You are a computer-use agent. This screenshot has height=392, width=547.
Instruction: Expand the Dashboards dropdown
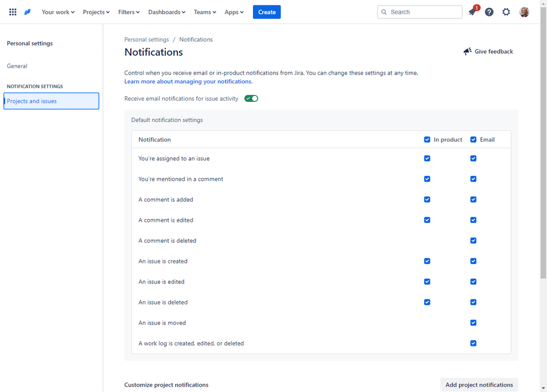click(167, 12)
